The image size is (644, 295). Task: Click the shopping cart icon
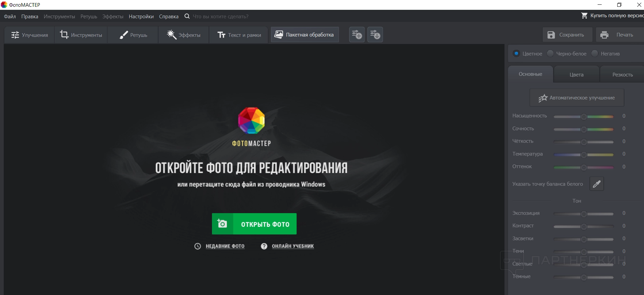584,16
